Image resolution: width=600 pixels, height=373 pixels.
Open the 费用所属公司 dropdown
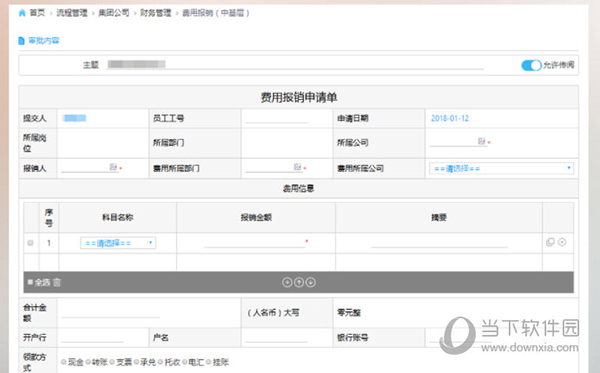click(x=501, y=168)
